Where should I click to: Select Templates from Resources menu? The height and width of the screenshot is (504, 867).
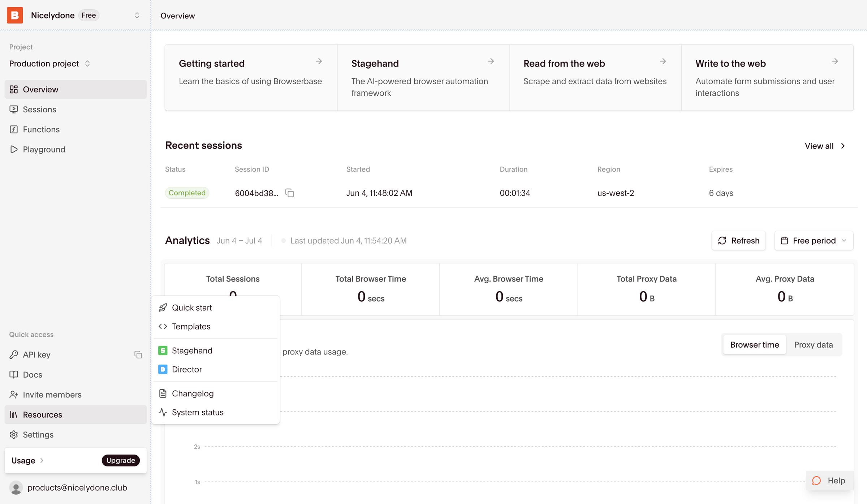pos(216,326)
